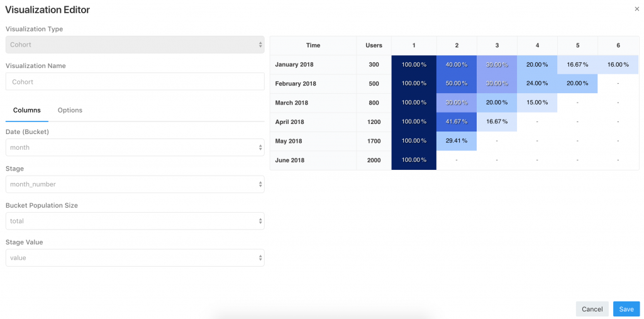Click the 50.00% cell for February 2018
The image size is (644, 319).
[x=457, y=84]
